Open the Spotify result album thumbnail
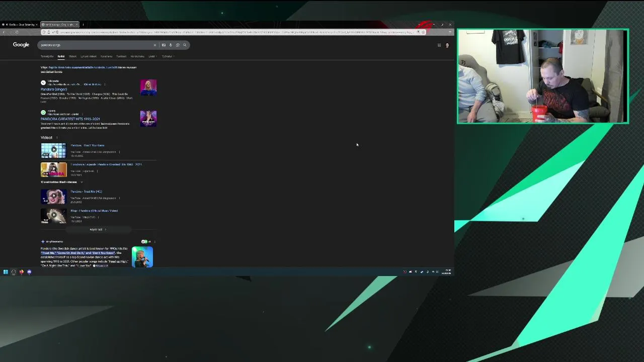Screen dimensions: 644x362 pos(148,118)
